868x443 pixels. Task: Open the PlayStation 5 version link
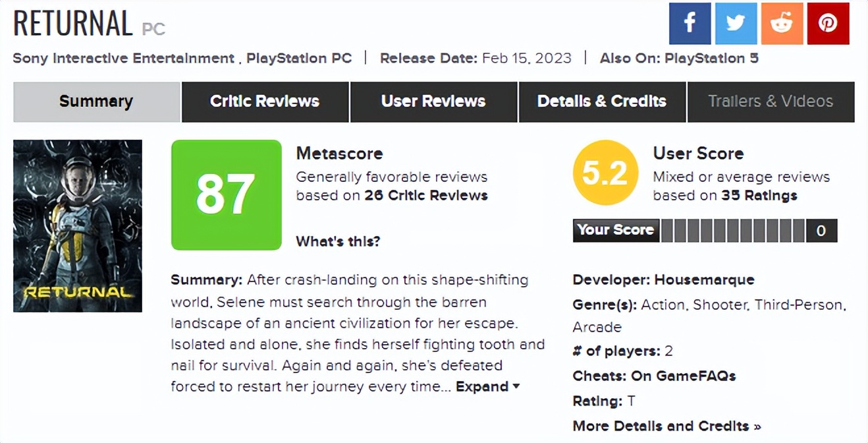711,58
